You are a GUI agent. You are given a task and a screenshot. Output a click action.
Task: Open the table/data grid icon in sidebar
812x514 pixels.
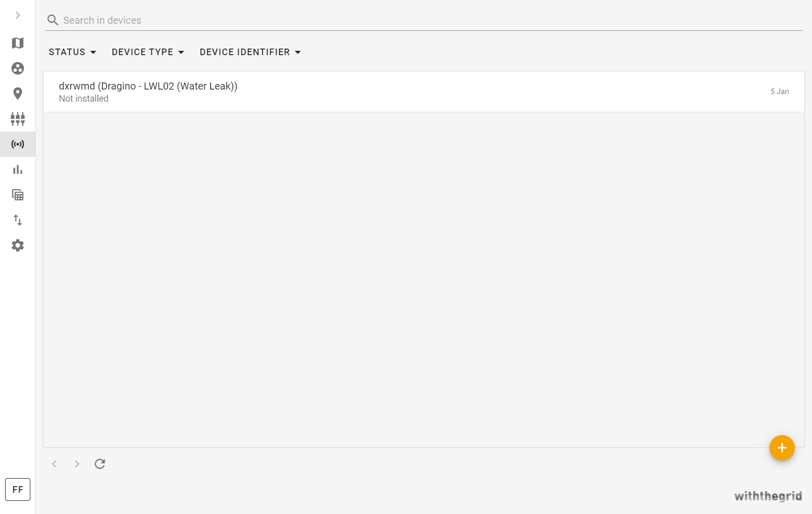[x=18, y=195]
